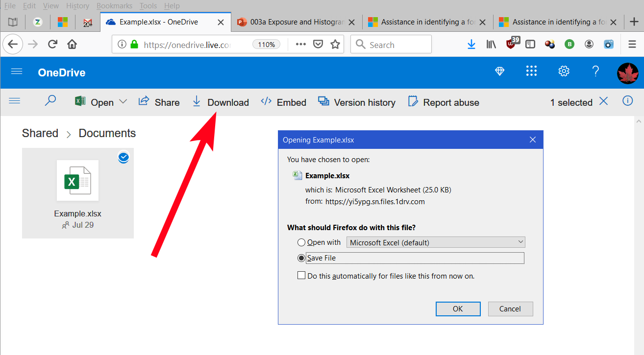This screenshot has height=355, width=644.
Task: Open uBlock Origin extension with 39 badge
Action: [512, 44]
